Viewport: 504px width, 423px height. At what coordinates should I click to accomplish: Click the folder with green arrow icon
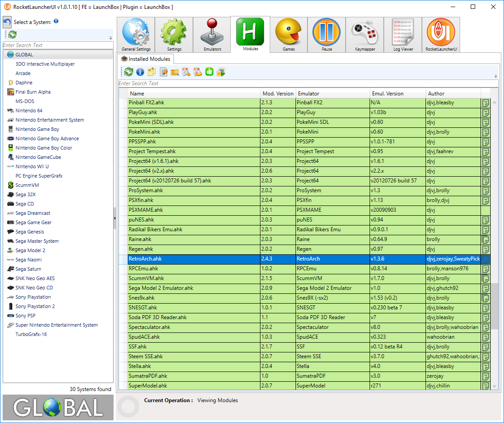[x=221, y=72]
